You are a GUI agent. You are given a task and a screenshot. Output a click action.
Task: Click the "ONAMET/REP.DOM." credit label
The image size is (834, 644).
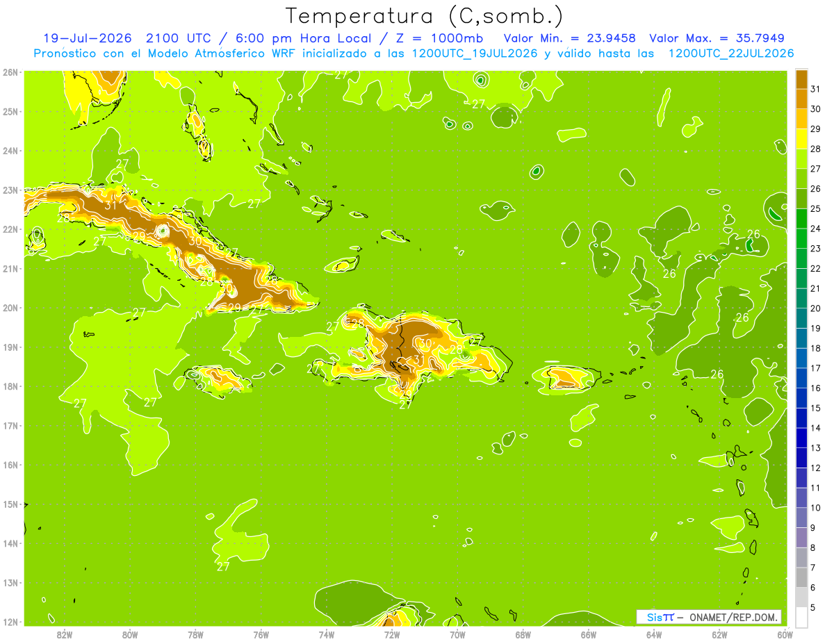733,617
